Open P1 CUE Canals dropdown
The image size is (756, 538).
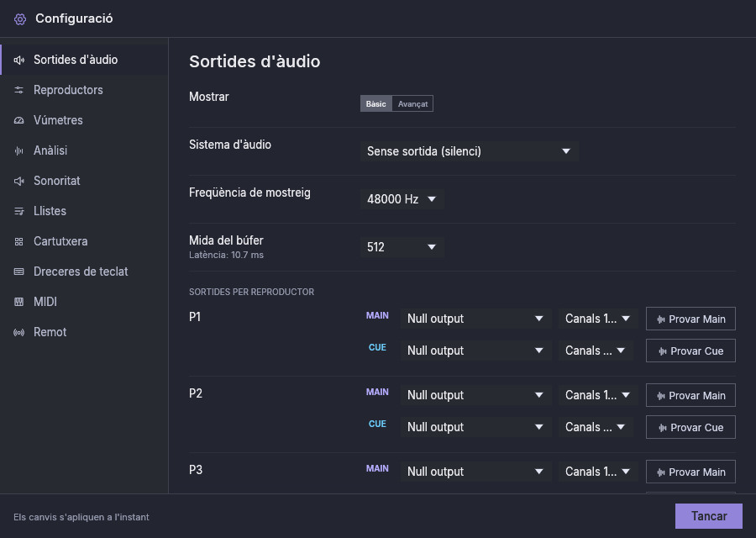point(596,351)
